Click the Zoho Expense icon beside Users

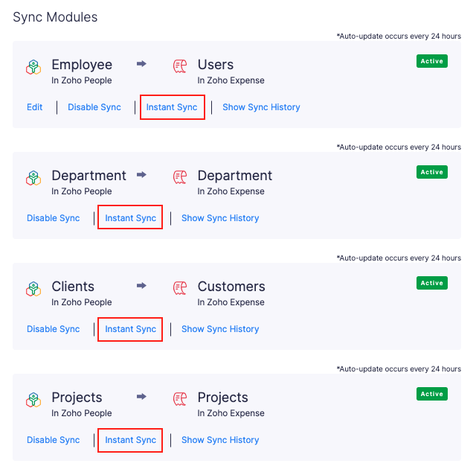(x=180, y=66)
